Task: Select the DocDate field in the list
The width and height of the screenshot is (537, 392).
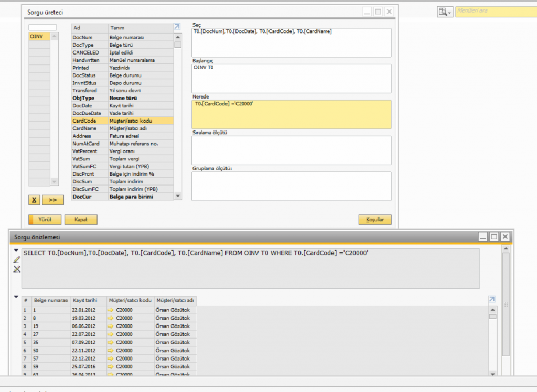Action: point(122,105)
